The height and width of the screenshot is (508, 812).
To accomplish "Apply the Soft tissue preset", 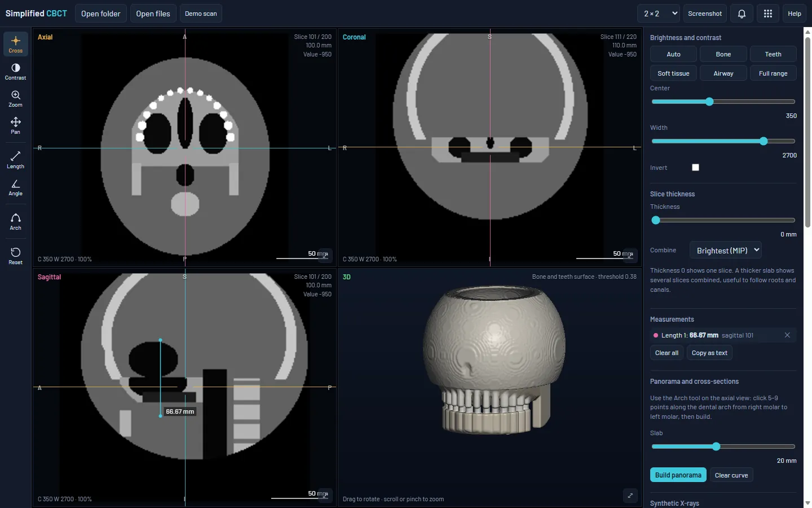I will tap(674, 73).
